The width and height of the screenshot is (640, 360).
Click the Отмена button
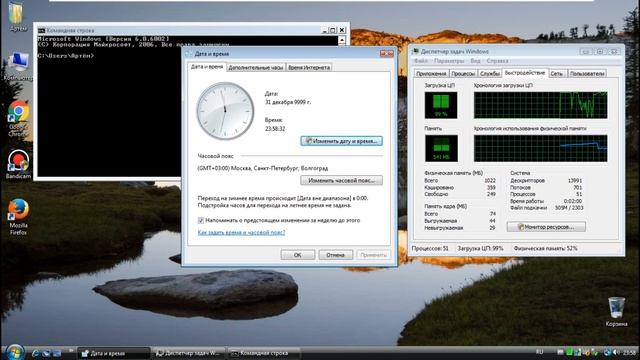pos(336,255)
